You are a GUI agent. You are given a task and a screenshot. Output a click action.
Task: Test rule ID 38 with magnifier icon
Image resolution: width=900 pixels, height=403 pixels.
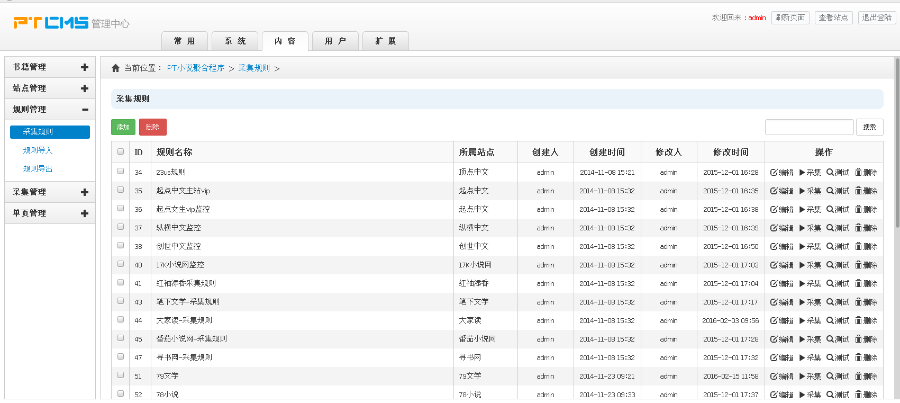tap(830, 246)
